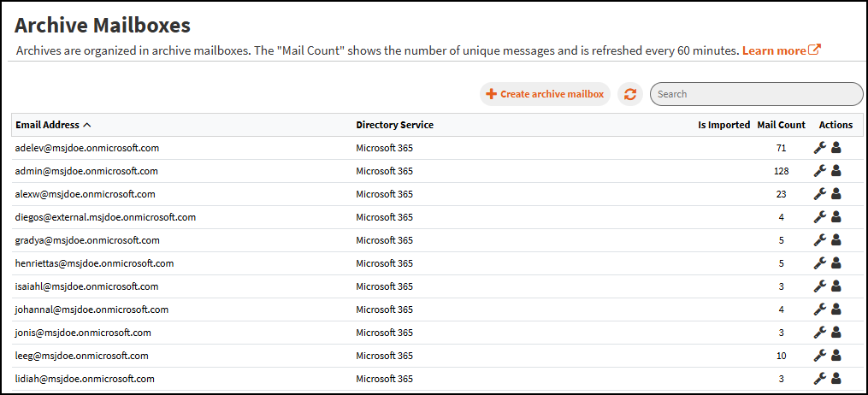This screenshot has width=868, height=395.
Task: Sort by Is Imported column header
Action: click(723, 125)
